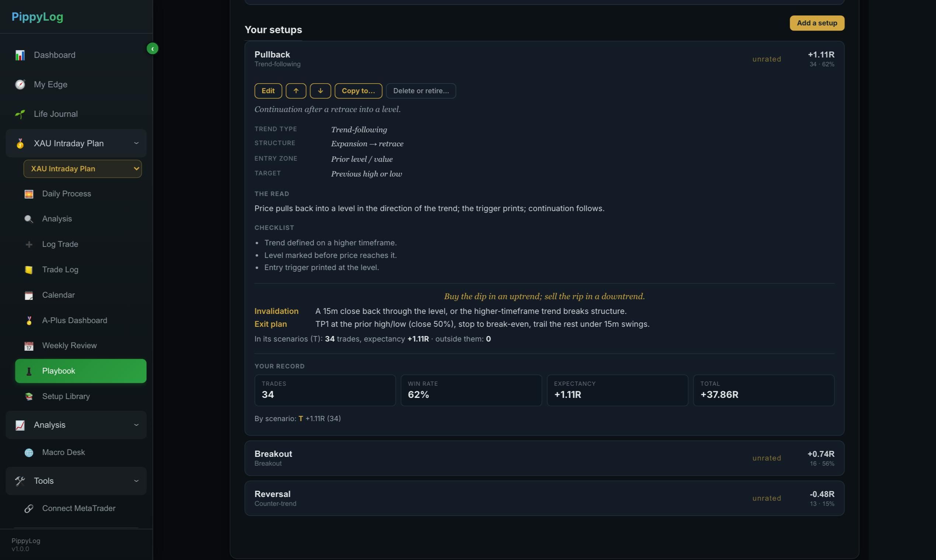Click the unrated label on Pullback
The height and width of the screenshot is (560, 936).
click(x=766, y=59)
